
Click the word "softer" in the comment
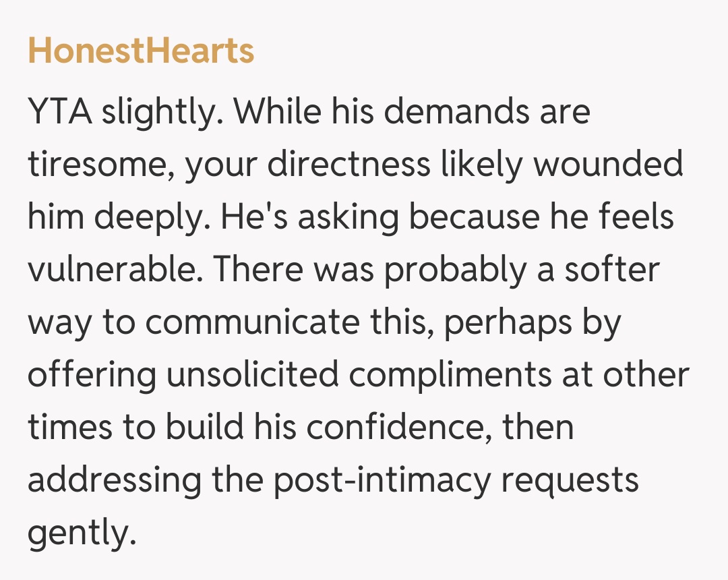tap(611, 270)
